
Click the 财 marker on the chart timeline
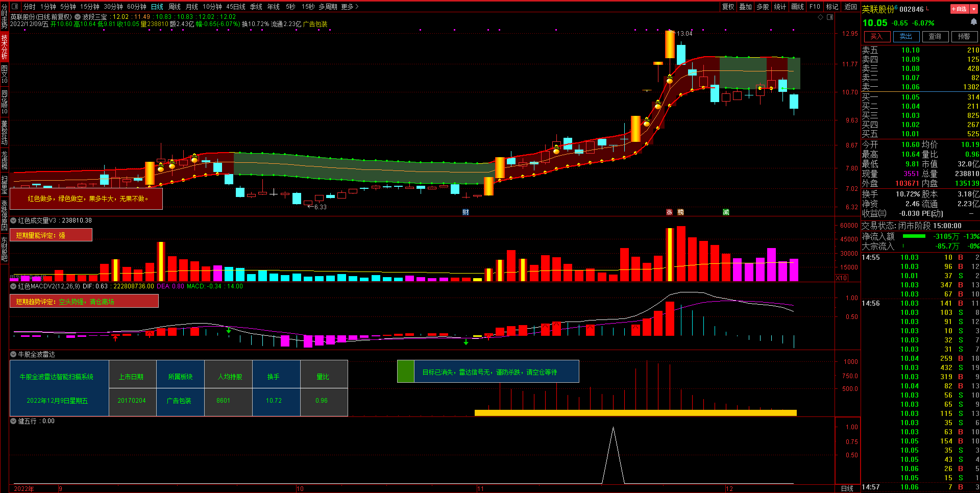465,212
